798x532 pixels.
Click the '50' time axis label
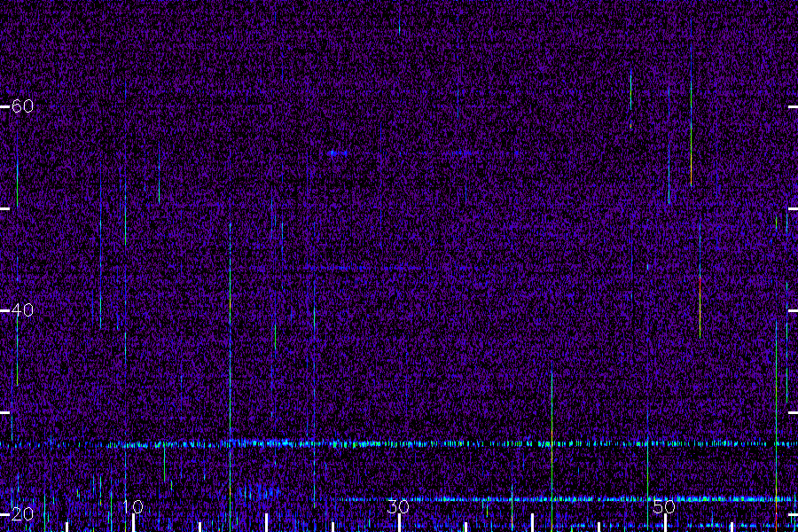click(664, 506)
